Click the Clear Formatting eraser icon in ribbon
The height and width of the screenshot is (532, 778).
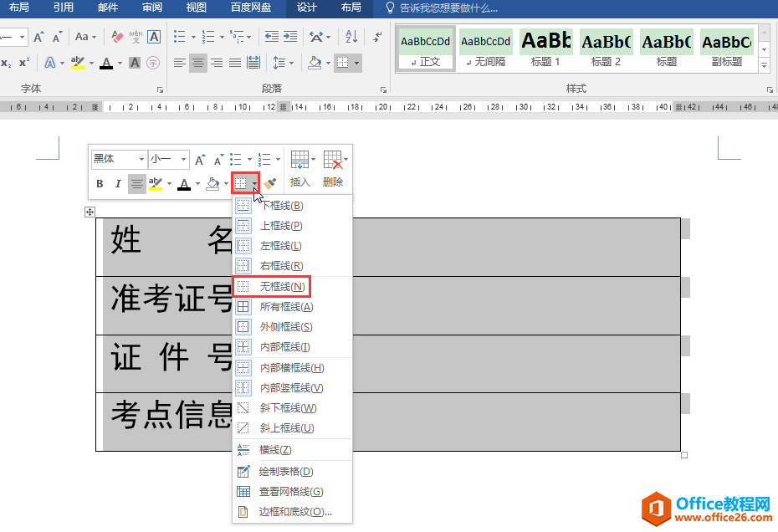[x=117, y=37]
